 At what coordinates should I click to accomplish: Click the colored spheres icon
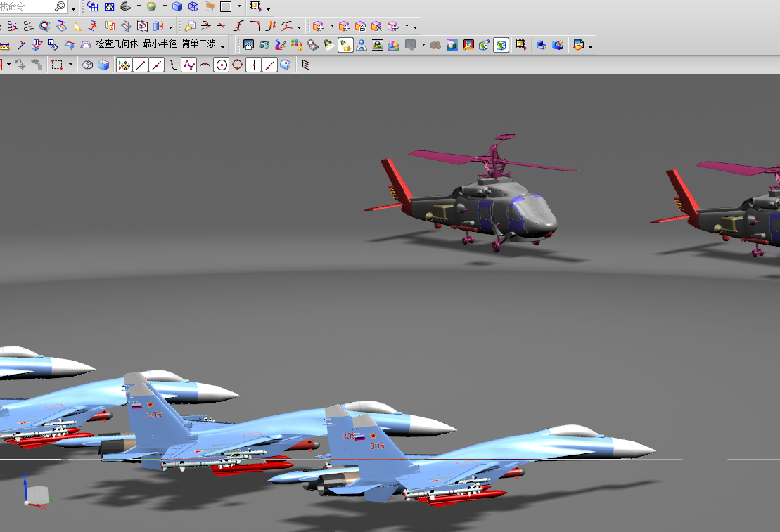pos(394,45)
